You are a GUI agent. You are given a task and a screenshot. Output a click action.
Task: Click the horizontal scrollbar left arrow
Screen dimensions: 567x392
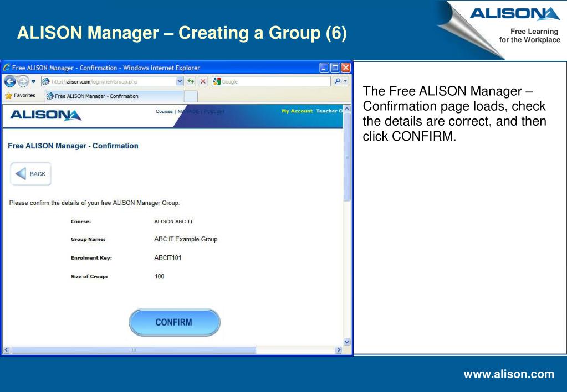6,350
